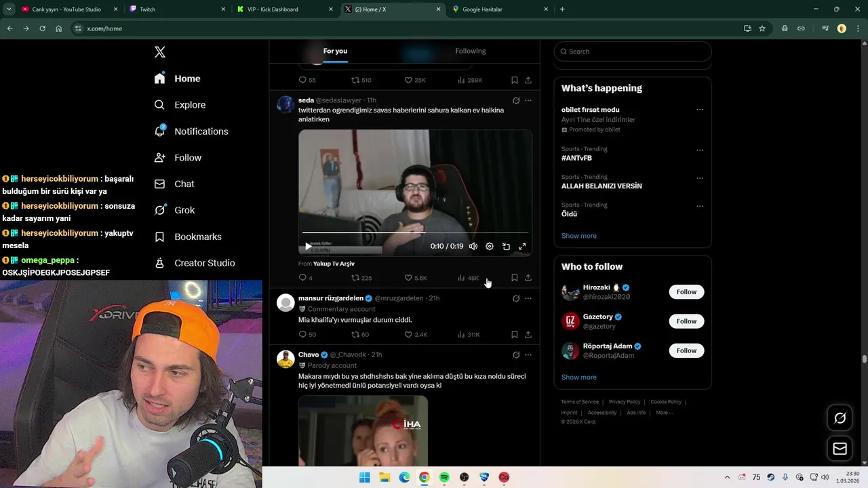
Task: Follow Röportaj Adam
Action: [686, 350]
